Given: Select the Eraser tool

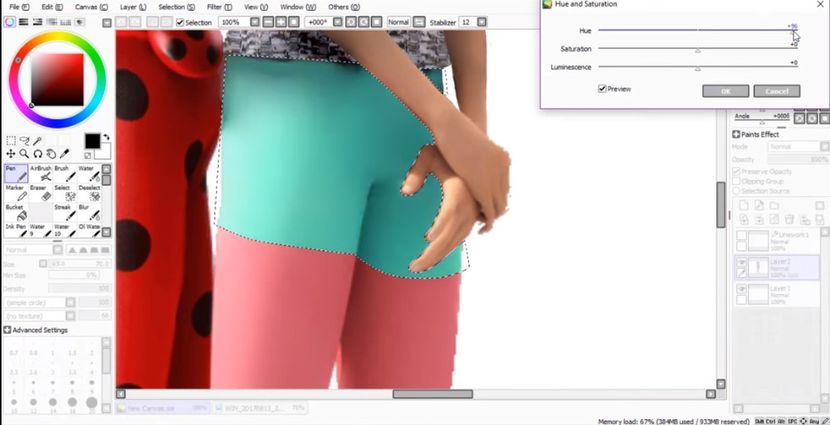Looking at the screenshot, I should click(41, 193).
